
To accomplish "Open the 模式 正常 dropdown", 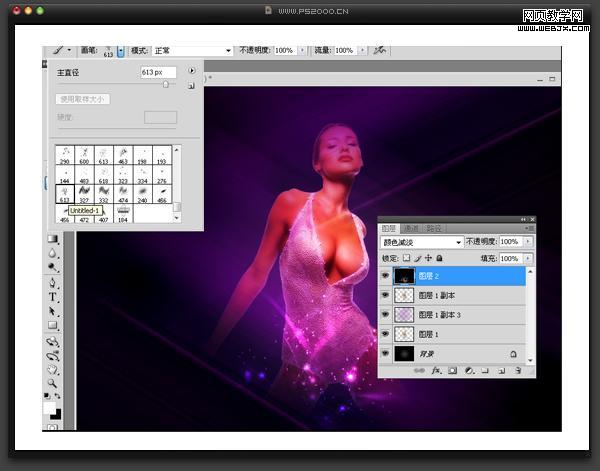I will pyautogui.click(x=192, y=51).
